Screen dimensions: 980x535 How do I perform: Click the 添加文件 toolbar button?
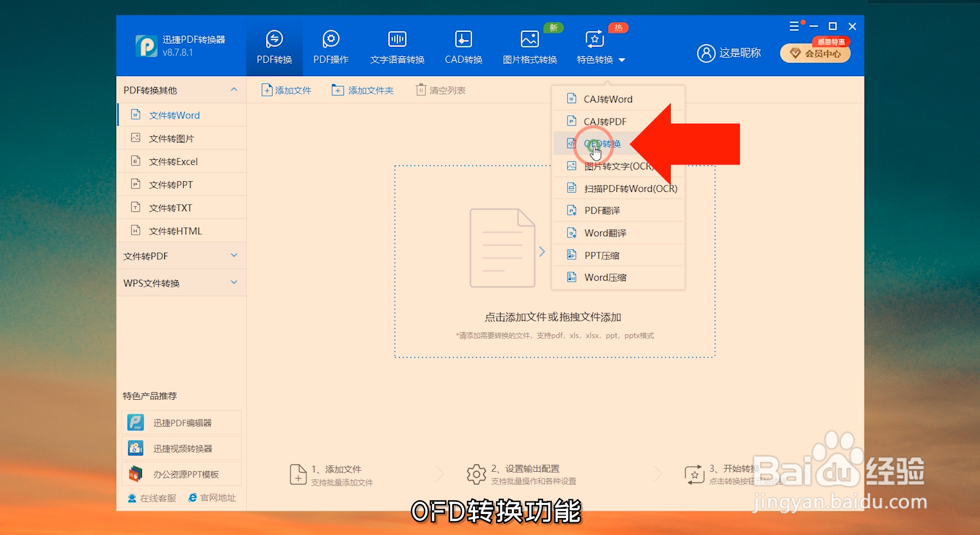click(286, 90)
